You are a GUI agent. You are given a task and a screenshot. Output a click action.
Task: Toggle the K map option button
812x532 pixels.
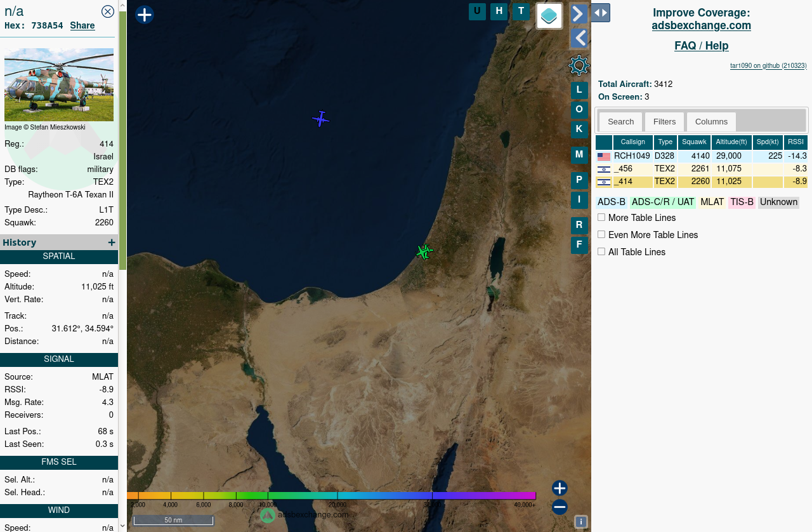(579, 130)
